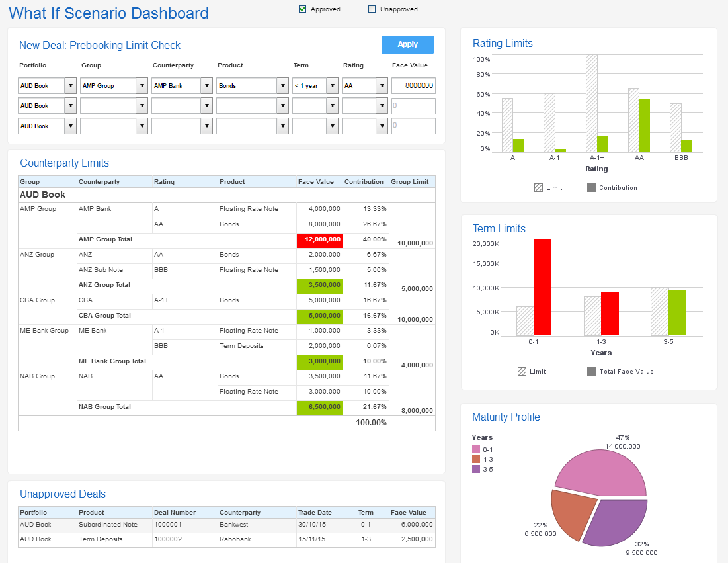
Task: Open the Term dropdown showing '< 1 year'
Action: pos(332,85)
